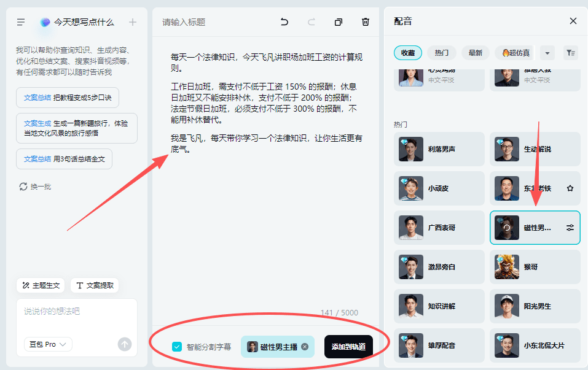Click the redo arrow icon
The image size is (588, 370).
tap(312, 22)
